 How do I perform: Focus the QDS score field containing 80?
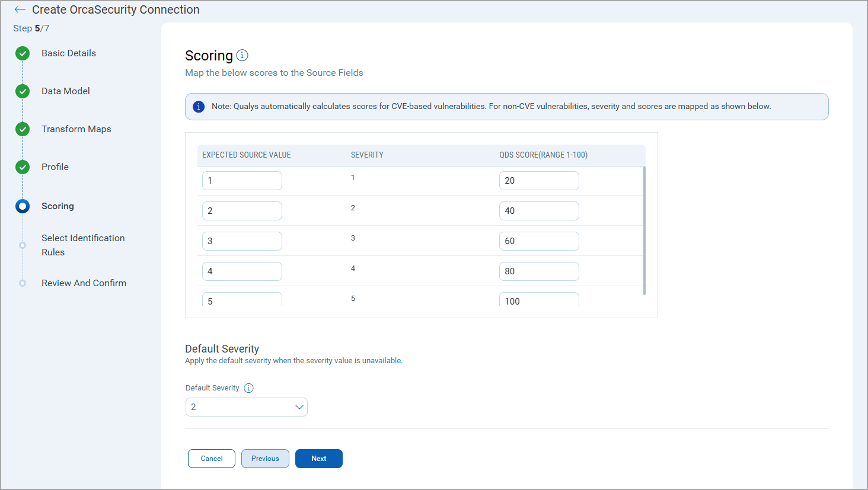coord(538,271)
